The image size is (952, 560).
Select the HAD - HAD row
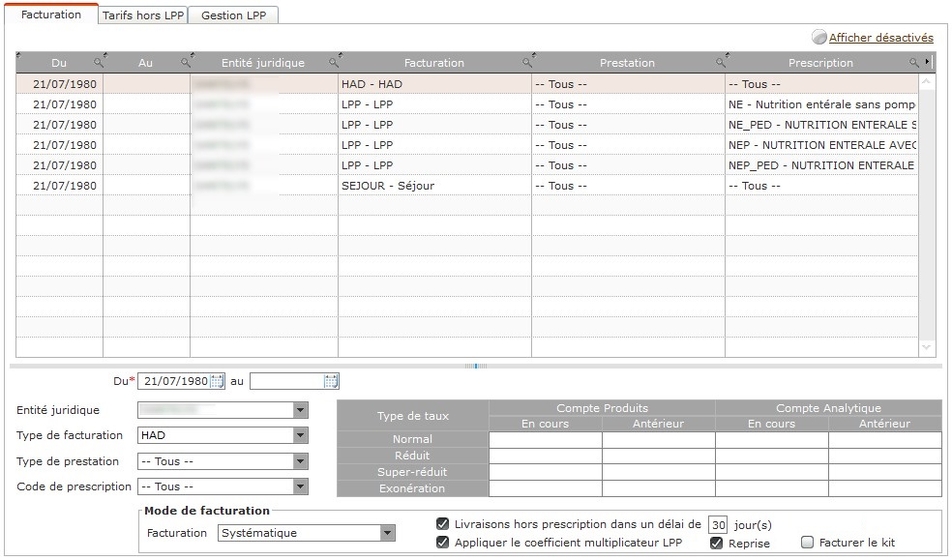pyautogui.click(x=467, y=84)
